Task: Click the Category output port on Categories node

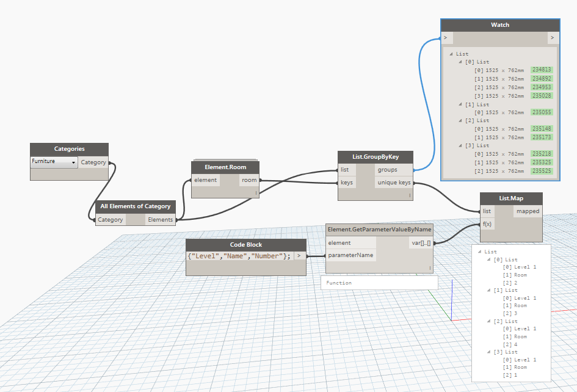Action: pyautogui.click(x=93, y=162)
